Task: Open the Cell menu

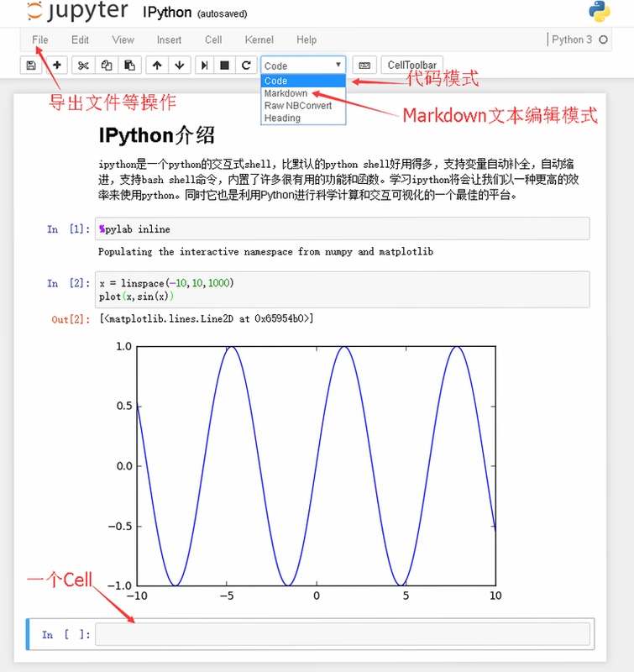Action: 213,39
